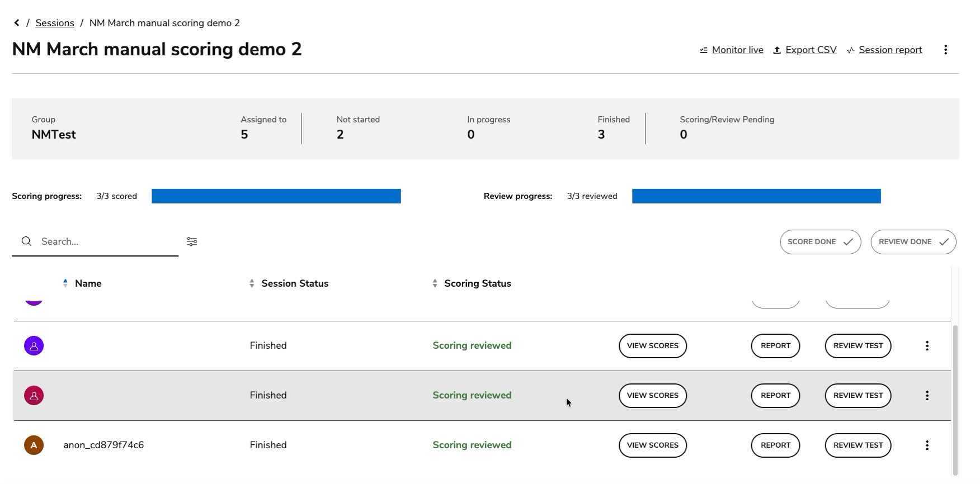This screenshot has width=980, height=484.
Task: Toggle the Score Done filter
Action: (x=820, y=242)
